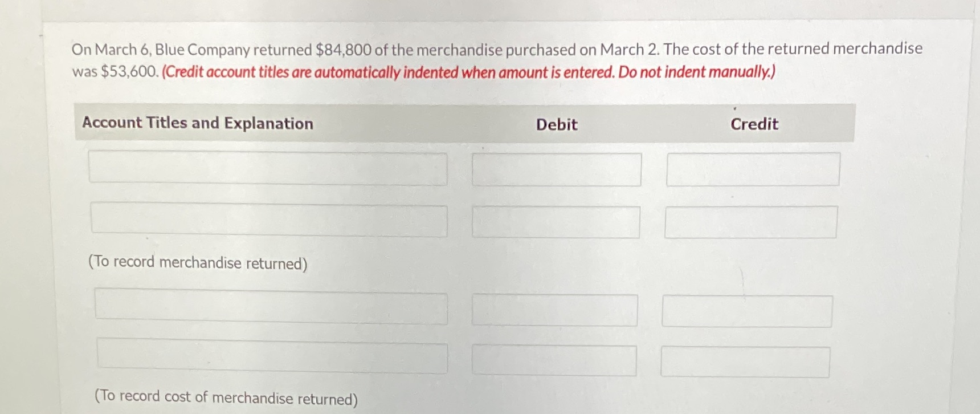Click the first Debit amount field
980x414 pixels.
coord(557,169)
